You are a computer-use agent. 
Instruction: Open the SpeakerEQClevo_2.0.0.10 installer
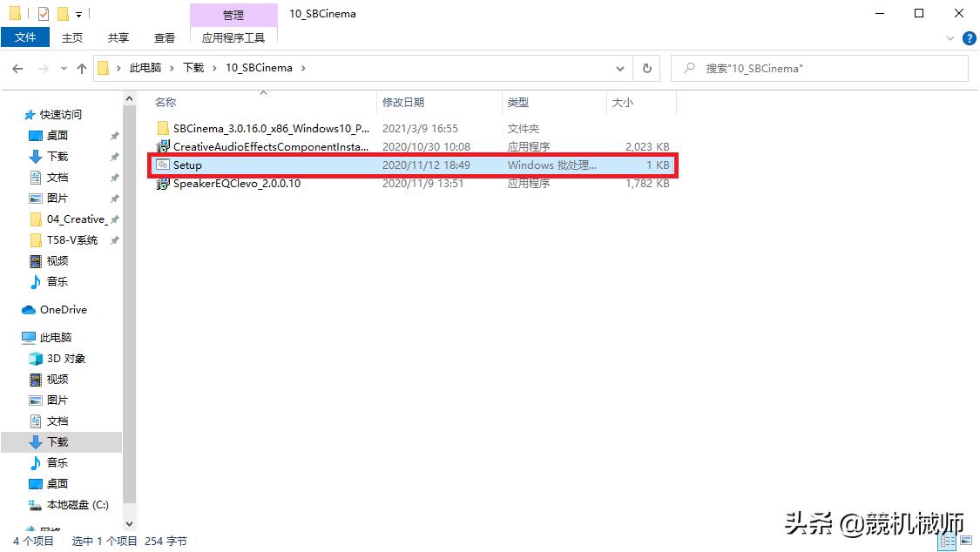pyautogui.click(x=233, y=184)
